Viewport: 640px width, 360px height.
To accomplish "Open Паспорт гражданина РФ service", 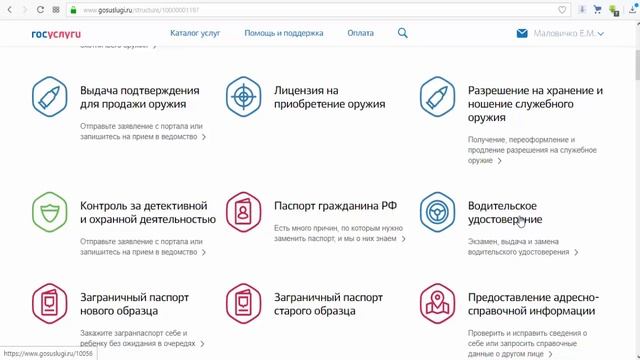I will coord(335,206).
